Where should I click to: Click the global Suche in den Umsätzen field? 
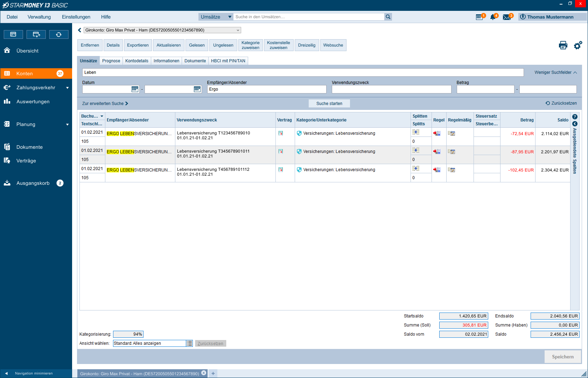tap(309, 17)
